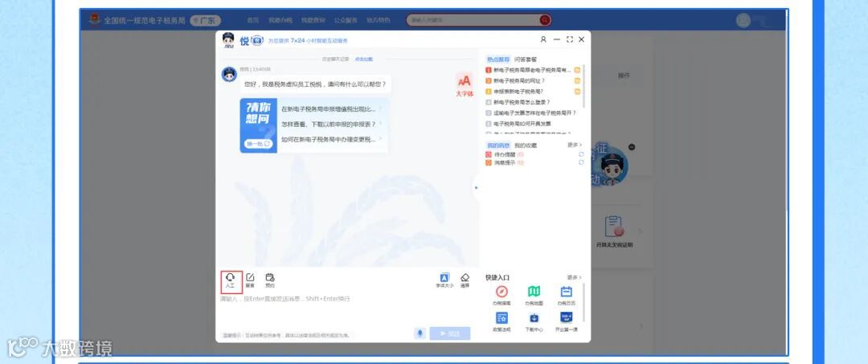
Task: Open the 留言 message icon
Action: [x=250, y=281]
